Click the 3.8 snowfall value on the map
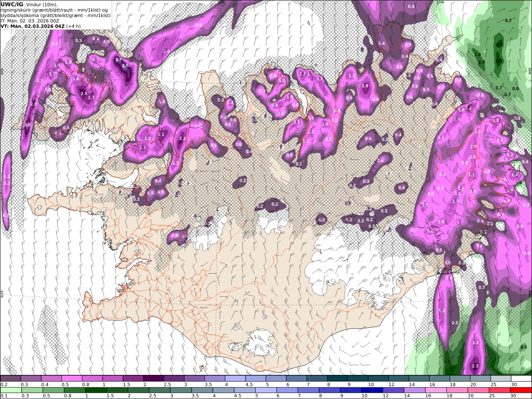532x399 pixels. 27,125
